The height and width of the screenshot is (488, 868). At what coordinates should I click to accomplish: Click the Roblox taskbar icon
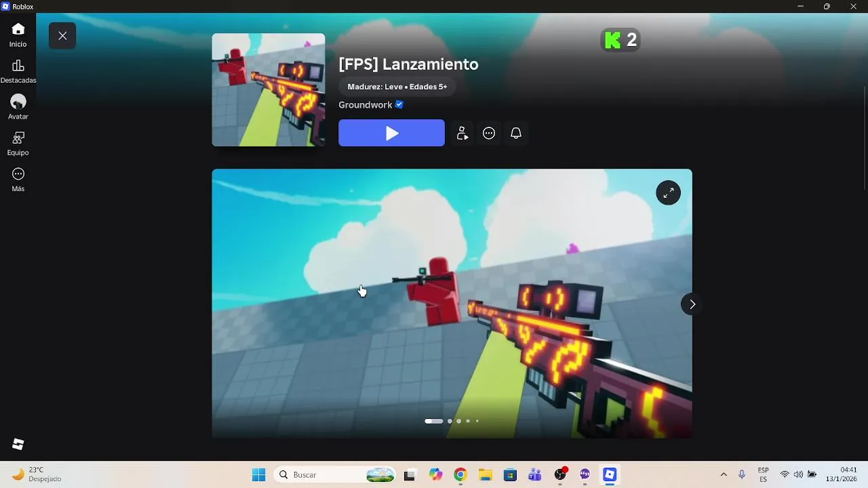pos(610,475)
